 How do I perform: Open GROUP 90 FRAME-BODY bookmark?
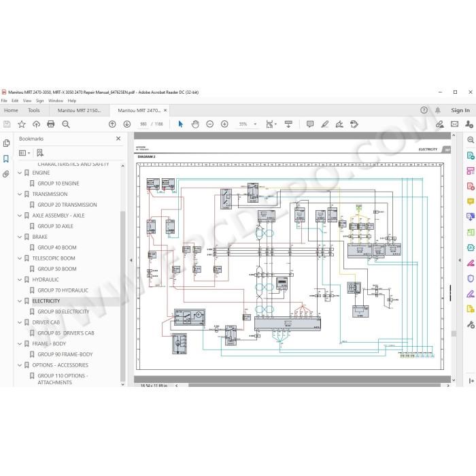tap(65, 354)
